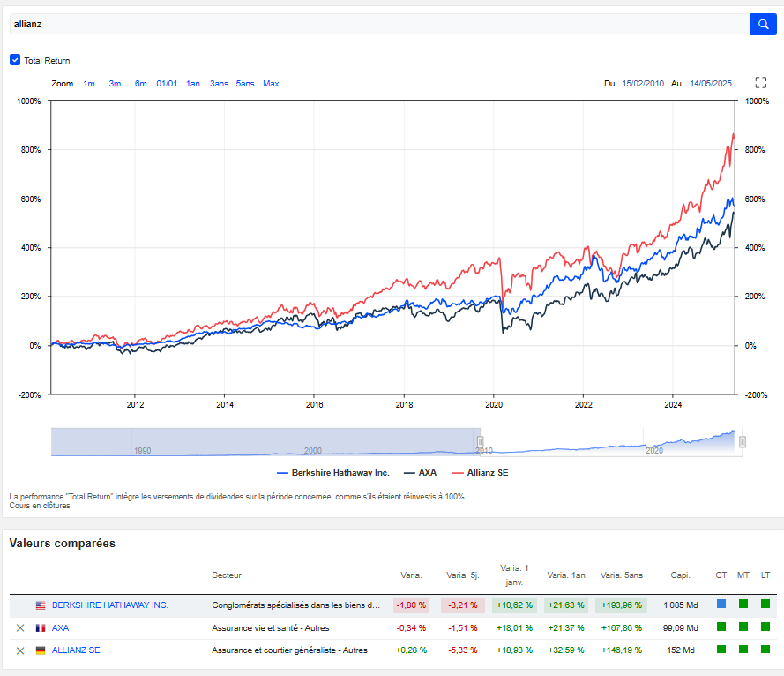Click Allianz SE's green CT indicator square

[x=721, y=649]
